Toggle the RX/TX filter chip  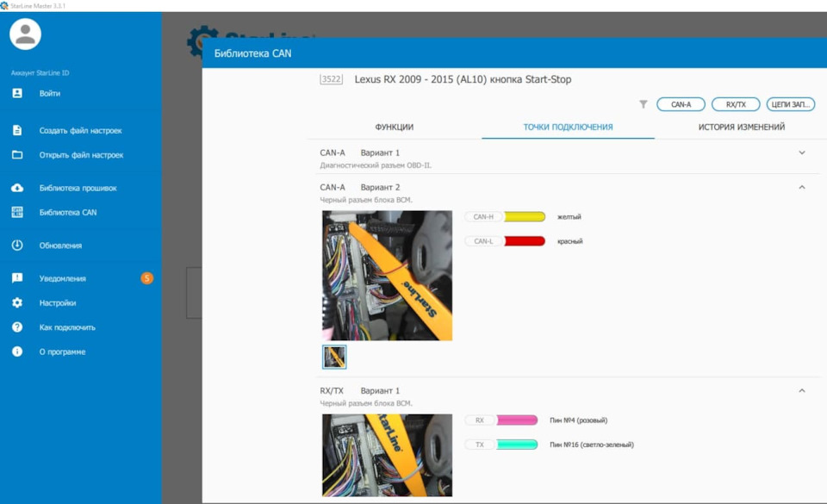pos(736,104)
